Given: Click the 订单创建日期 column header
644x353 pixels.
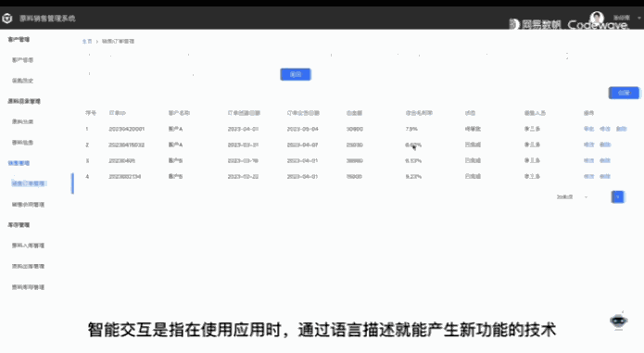Looking at the screenshot, I should point(244,113).
